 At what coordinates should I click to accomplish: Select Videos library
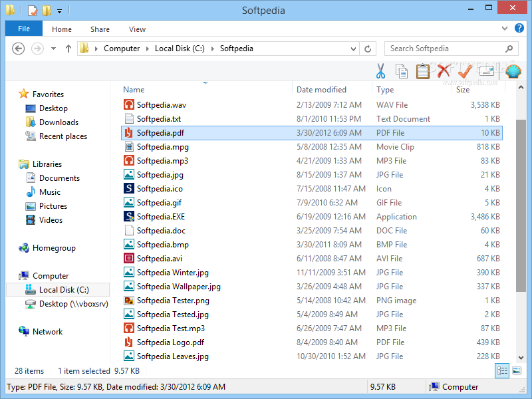tap(51, 219)
